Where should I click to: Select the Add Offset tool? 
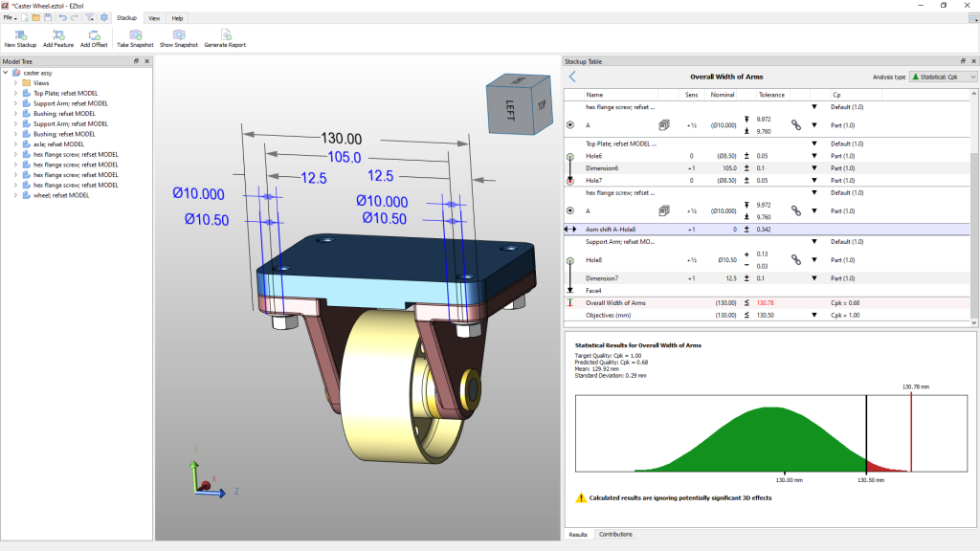coord(93,36)
